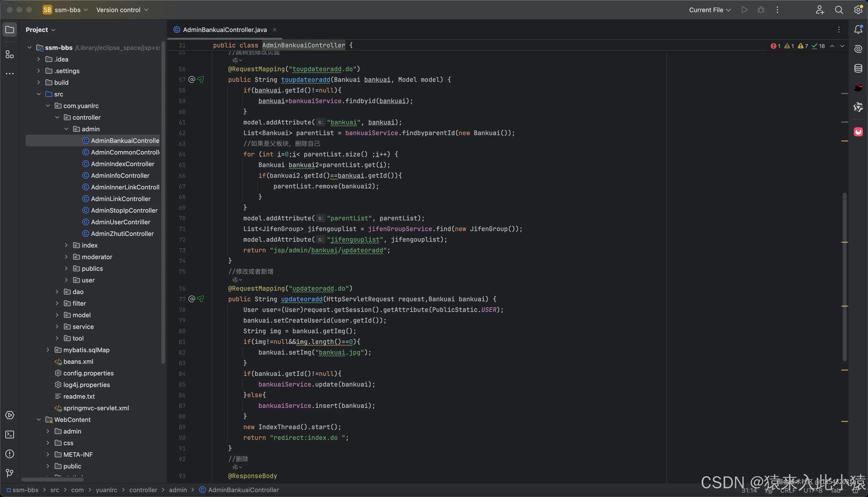
Task: Open the Terminal tool window
Action: click(x=9, y=435)
